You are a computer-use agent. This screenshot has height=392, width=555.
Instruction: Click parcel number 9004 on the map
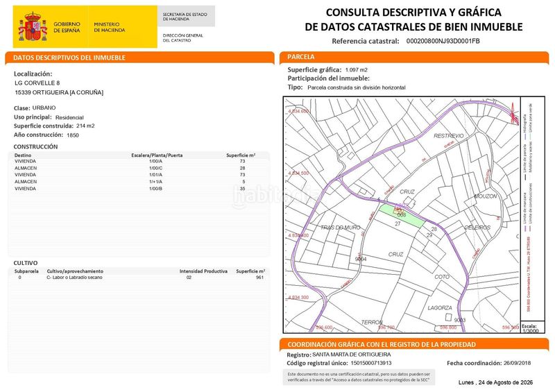point(361,259)
